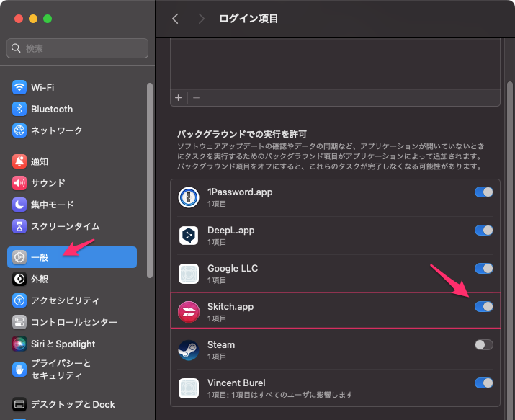Screen dimensions: 515x420
Task: Turn off DeepL.app background switch
Action: coord(484,231)
